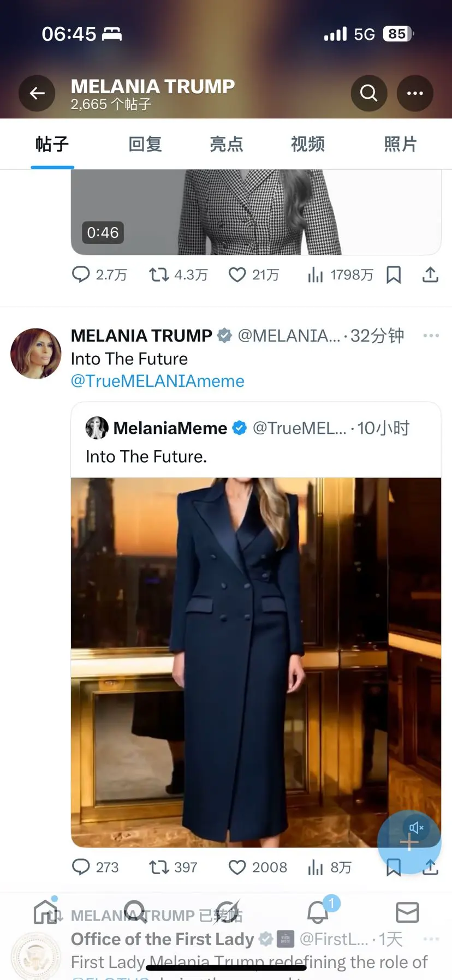Viewport: 452px width, 980px height.
Task: Expand the three-dot menu on the Office of the First Lady post
Action: tap(431, 939)
